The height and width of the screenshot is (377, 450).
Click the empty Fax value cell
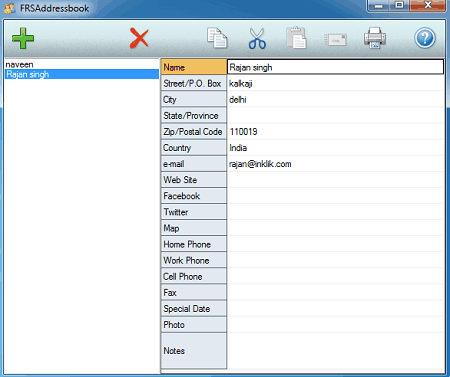tap(335, 292)
